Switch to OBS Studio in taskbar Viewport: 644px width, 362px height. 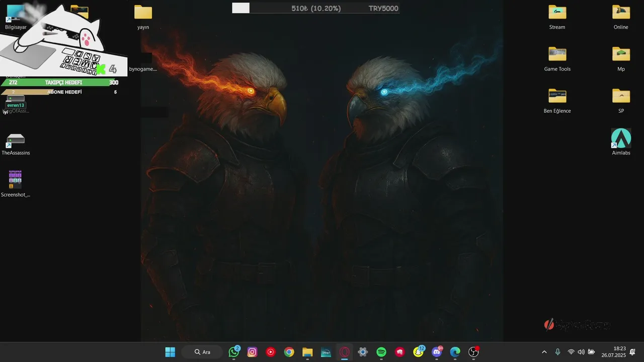click(473, 352)
